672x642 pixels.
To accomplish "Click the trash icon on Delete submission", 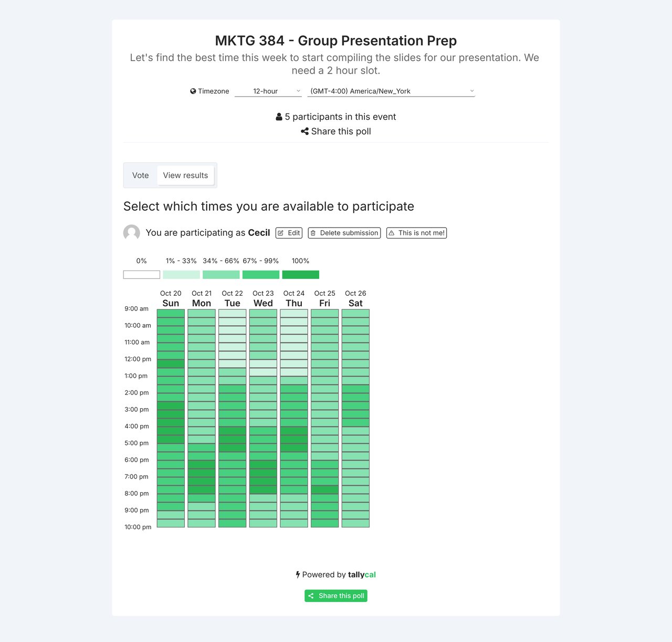I will tap(313, 233).
